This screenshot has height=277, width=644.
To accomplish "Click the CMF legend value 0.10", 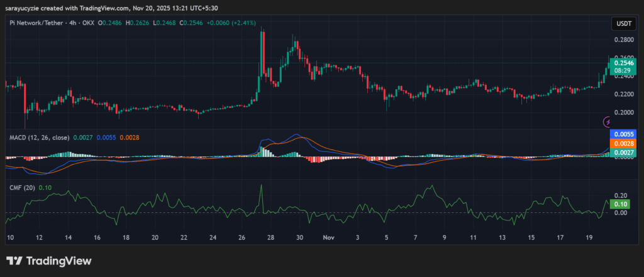I will (44, 188).
